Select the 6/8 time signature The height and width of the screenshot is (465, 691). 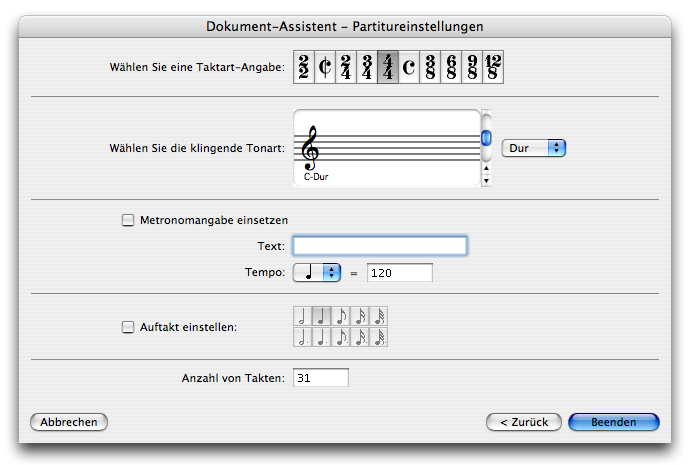(450, 68)
